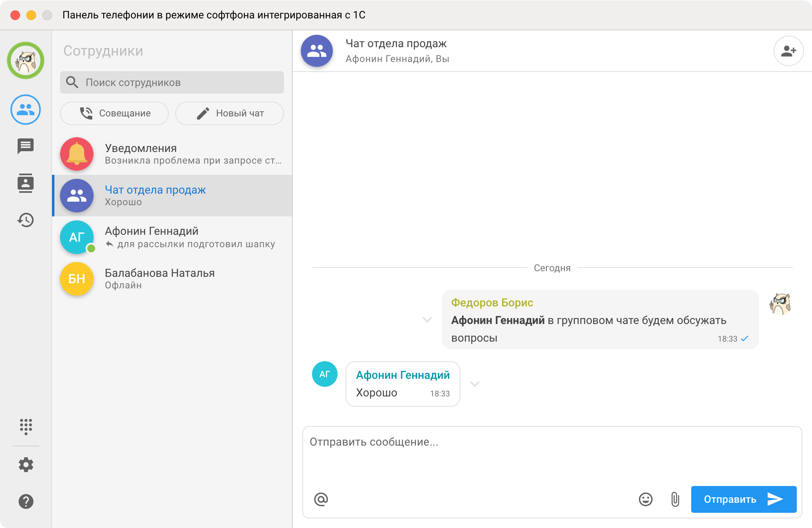812x528 pixels.
Task: Focus the Поиск сотрудников search field
Action: (x=172, y=82)
